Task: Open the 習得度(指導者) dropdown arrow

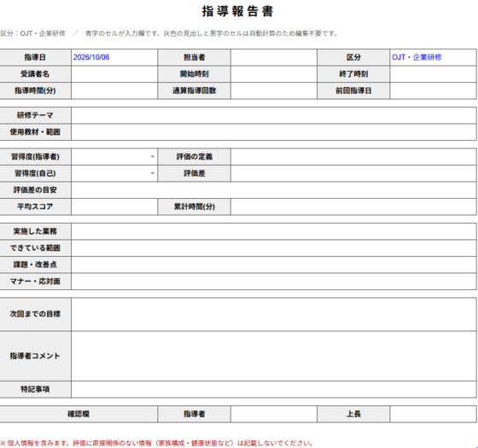Action: (152, 157)
